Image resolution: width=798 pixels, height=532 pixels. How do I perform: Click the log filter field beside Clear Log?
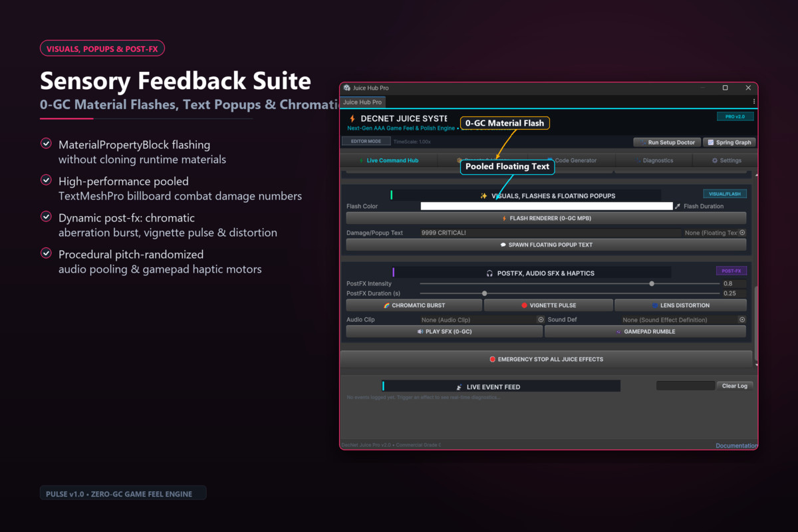pyautogui.click(x=686, y=386)
